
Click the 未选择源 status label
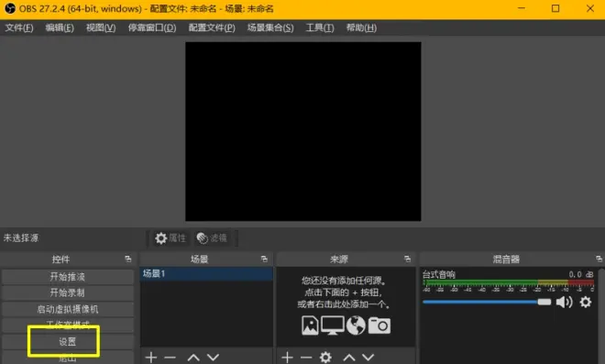(x=21, y=237)
